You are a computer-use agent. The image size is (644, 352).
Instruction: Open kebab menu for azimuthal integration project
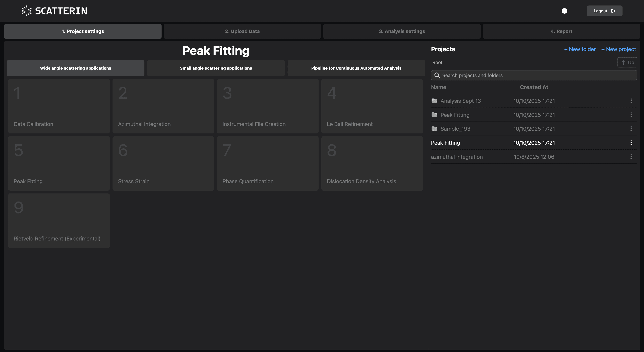tap(631, 157)
